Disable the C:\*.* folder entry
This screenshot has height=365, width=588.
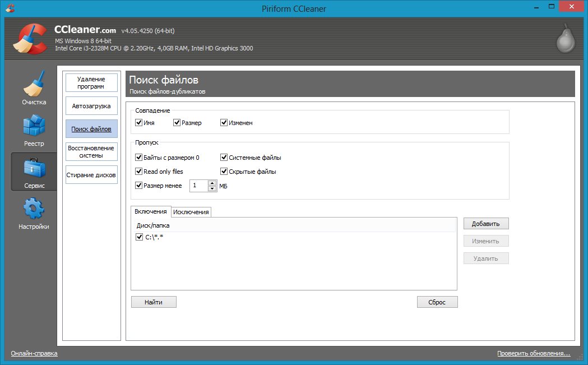coord(140,237)
